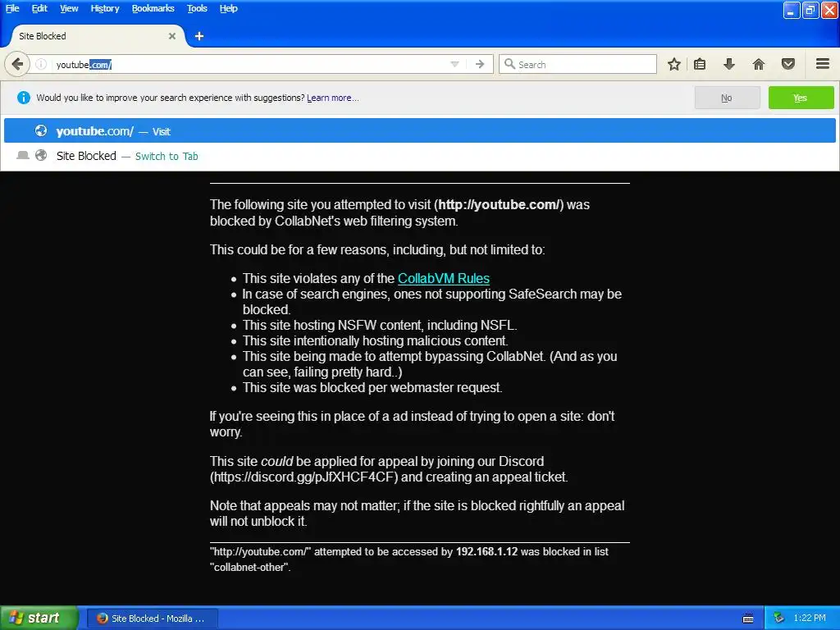The height and width of the screenshot is (630, 840).
Task: Go to address with arrow button
Action: 480,64
